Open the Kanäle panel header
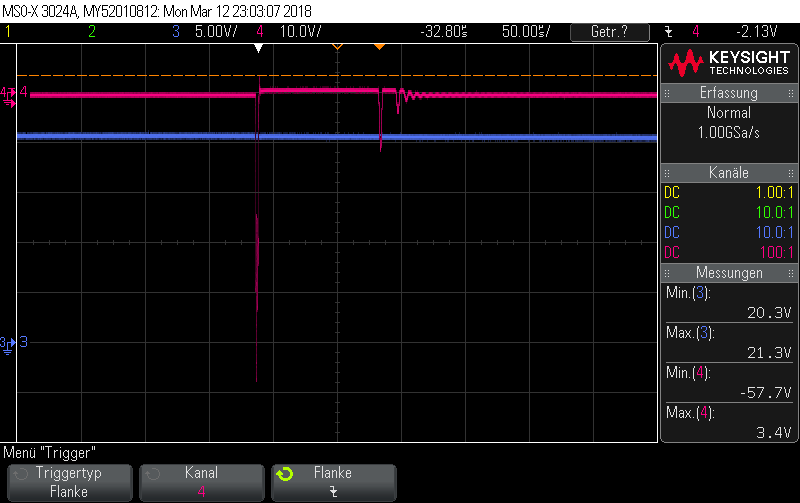The width and height of the screenshot is (800, 503). coord(729,172)
